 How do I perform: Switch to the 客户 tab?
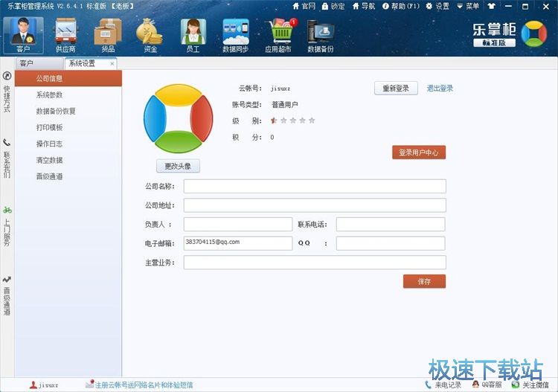pyautogui.click(x=39, y=63)
